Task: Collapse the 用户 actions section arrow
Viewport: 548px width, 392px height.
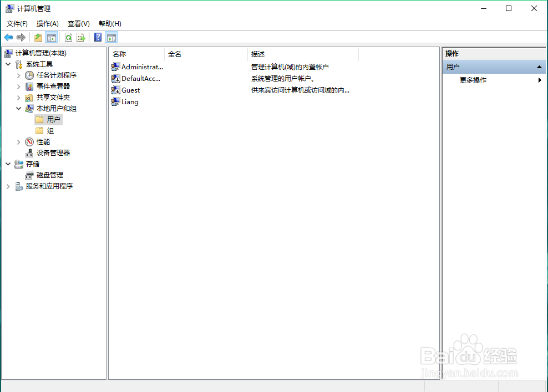Action: (x=539, y=67)
